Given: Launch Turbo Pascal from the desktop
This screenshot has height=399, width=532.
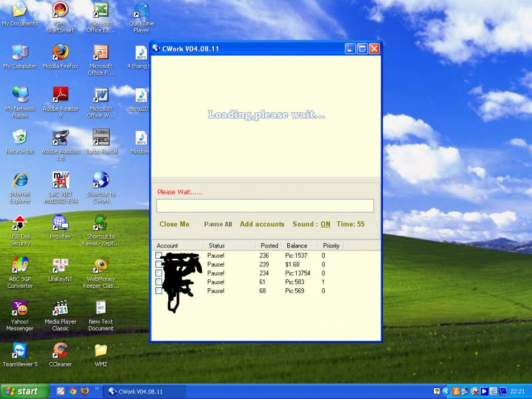Looking at the screenshot, I should point(101,138).
